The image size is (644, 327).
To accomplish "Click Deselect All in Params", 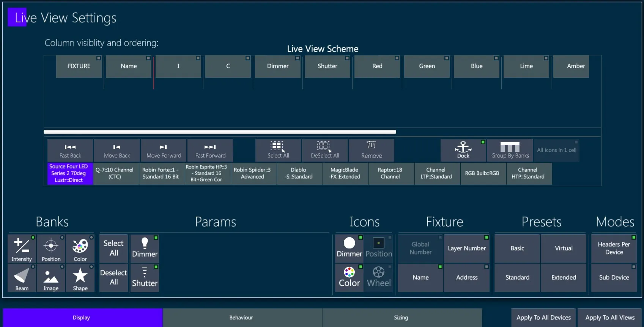I will point(113,278).
